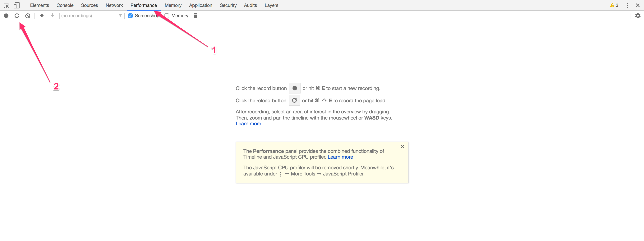Disable the Screenshots checkbox
The height and width of the screenshot is (241, 644).
[x=130, y=16]
